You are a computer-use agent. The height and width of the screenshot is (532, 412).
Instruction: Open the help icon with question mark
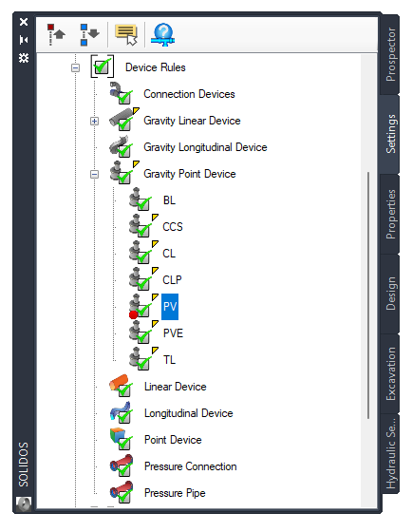point(162,34)
